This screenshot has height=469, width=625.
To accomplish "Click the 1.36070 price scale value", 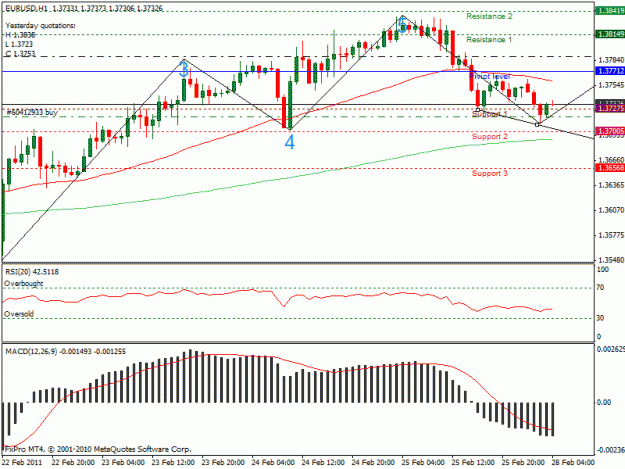I will click(611, 210).
